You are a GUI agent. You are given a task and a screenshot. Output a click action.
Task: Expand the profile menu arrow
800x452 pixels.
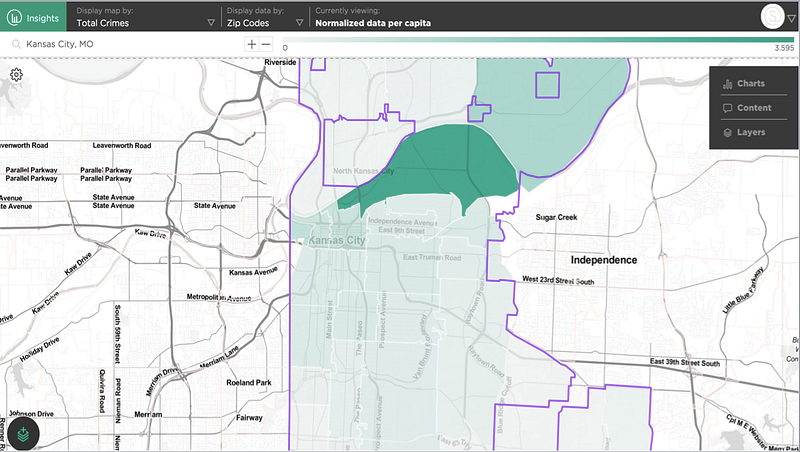791,19
